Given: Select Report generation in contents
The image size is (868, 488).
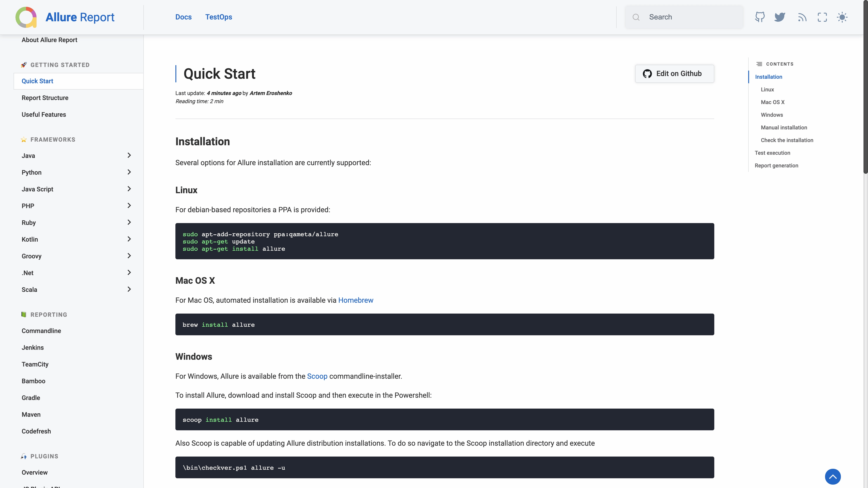Looking at the screenshot, I should [x=776, y=165].
